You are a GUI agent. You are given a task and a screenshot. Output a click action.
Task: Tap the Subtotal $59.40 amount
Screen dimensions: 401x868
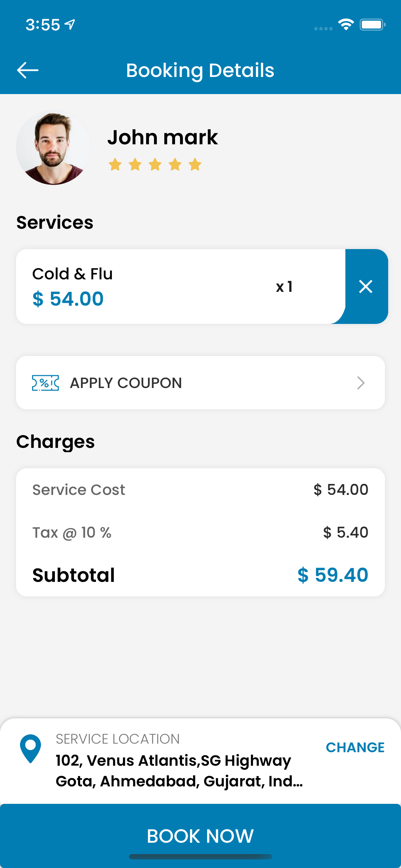pyautogui.click(x=333, y=575)
